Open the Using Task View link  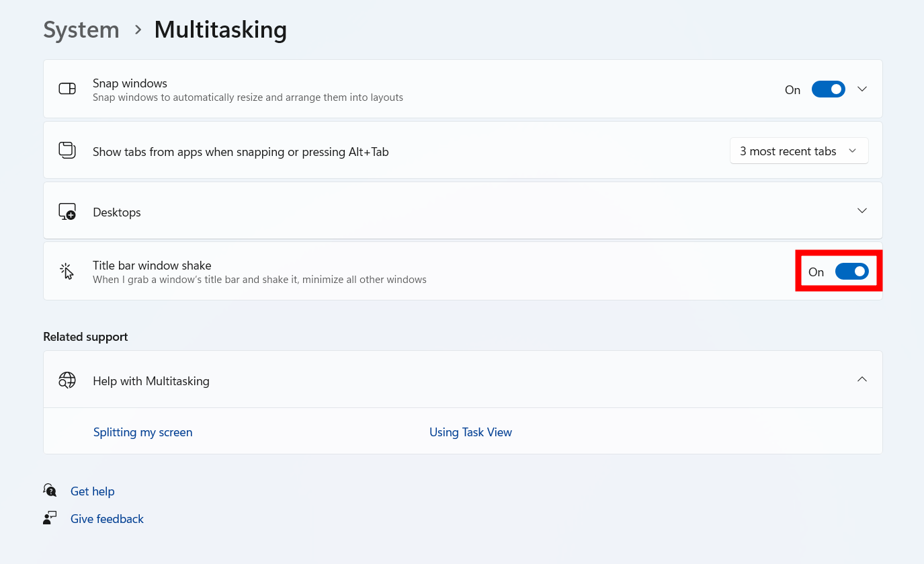click(x=470, y=432)
